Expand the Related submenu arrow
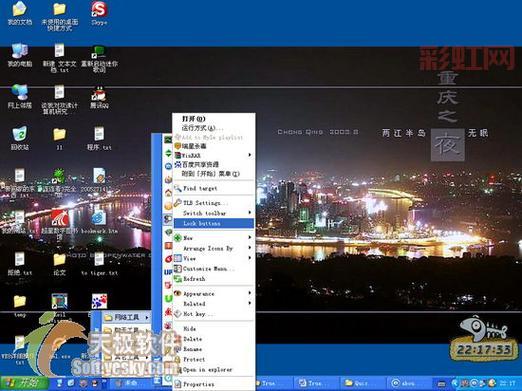The height and width of the screenshot is (391, 522). pos(249,303)
